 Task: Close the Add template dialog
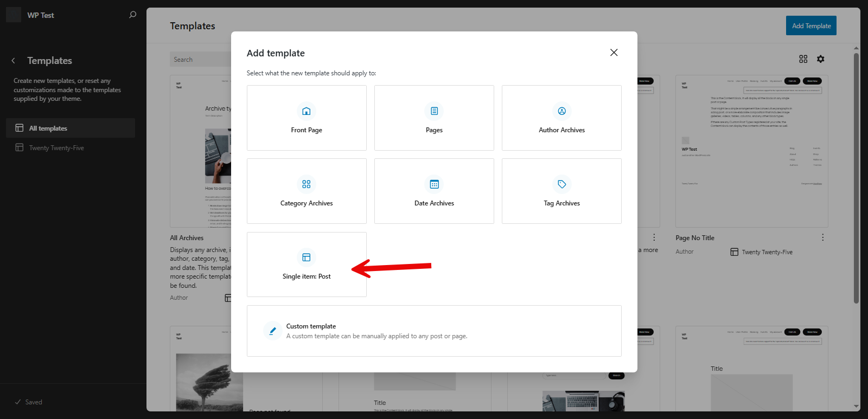click(614, 53)
